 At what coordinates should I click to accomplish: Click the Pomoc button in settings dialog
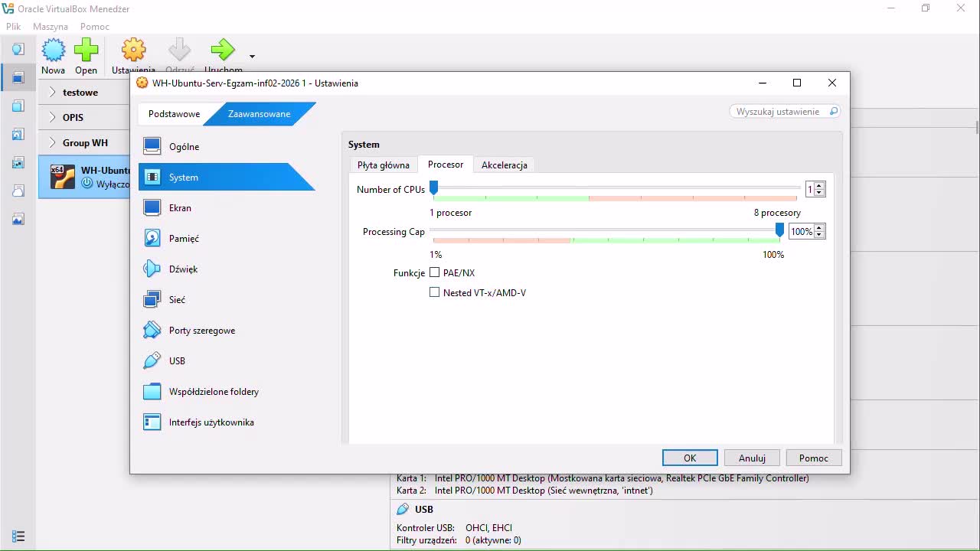[814, 458]
